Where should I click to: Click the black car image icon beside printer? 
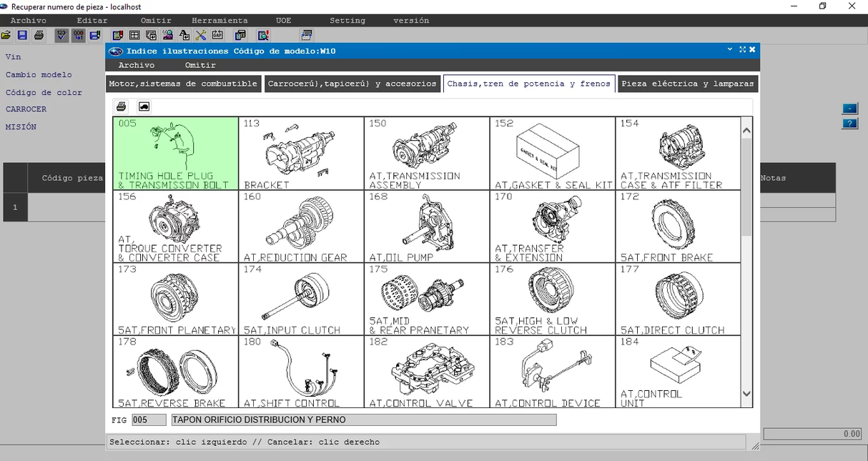(x=144, y=106)
